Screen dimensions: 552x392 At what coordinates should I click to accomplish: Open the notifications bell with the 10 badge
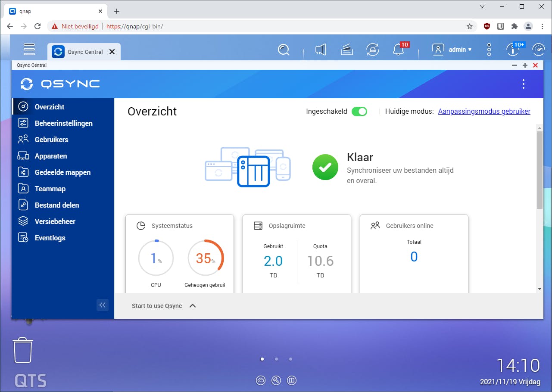399,50
